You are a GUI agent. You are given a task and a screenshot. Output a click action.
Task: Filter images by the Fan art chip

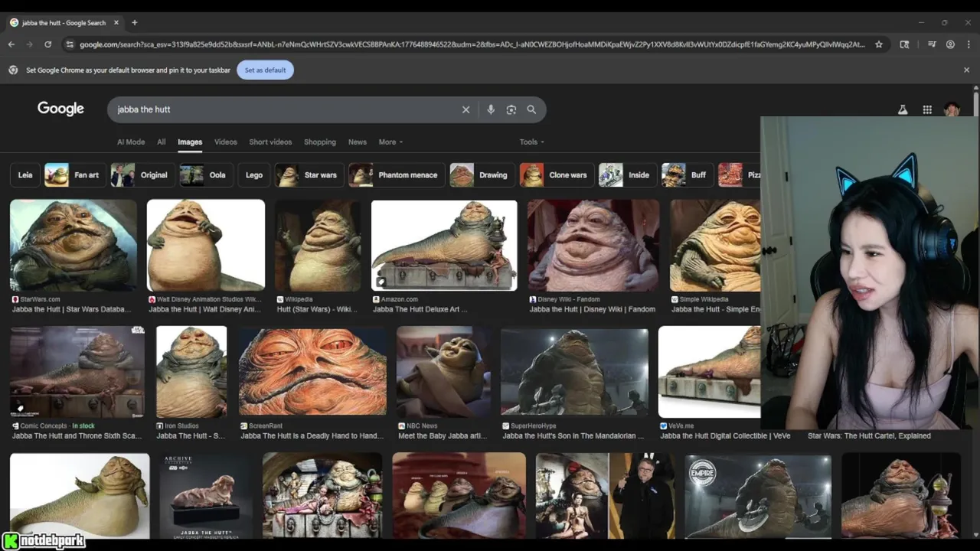[x=75, y=174]
